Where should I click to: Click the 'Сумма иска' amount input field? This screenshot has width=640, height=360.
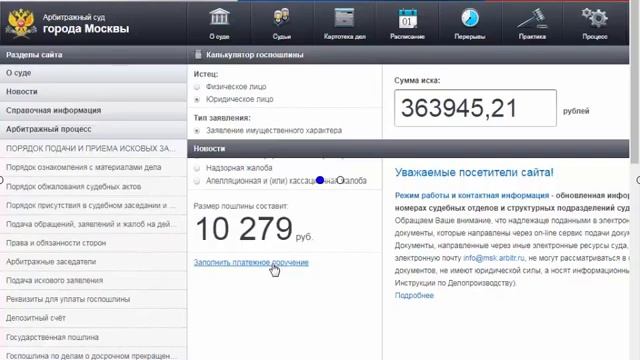[x=475, y=108]
